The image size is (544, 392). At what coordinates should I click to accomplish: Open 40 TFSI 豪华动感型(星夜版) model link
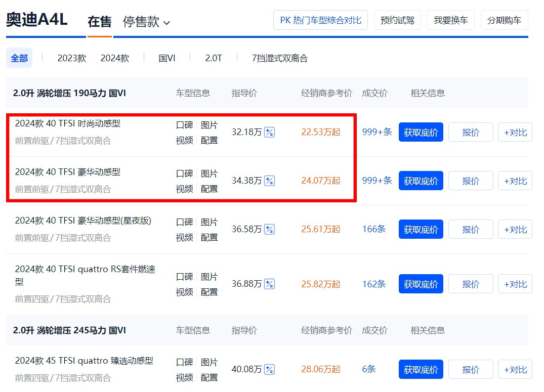pyautogui.click(x=83, y=221)
